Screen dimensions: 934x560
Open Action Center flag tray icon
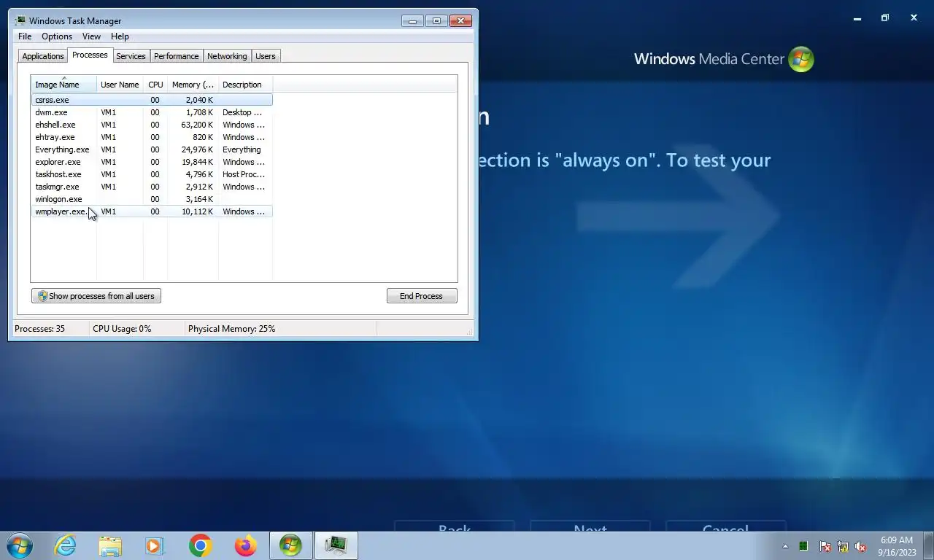pyautogui.click(x=825, y=546)
